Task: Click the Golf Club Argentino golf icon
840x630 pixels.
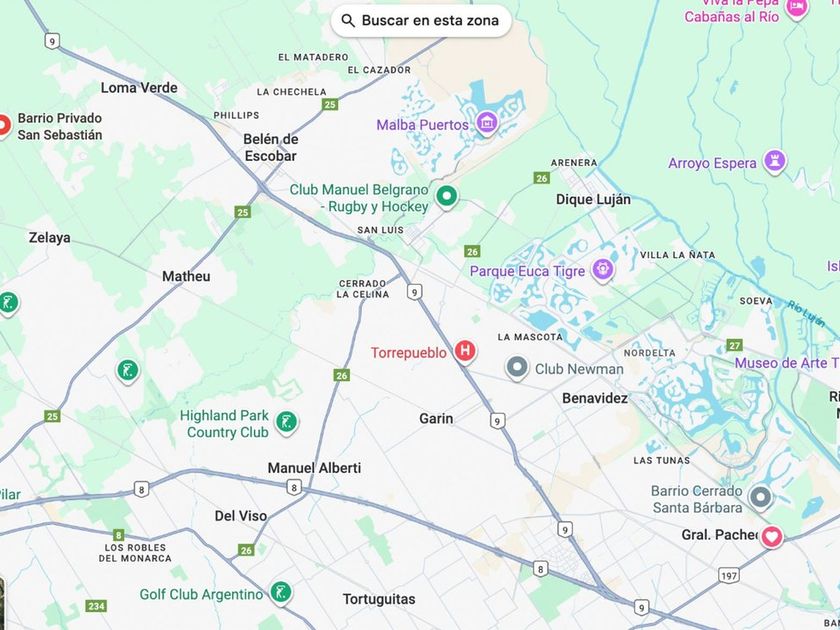Action: pyautogui.click(x=281, y=593)
